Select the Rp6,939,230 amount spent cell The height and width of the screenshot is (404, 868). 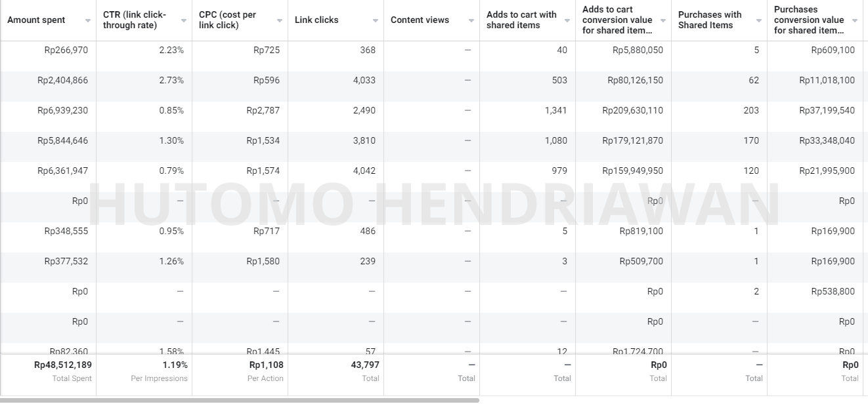[x=62, y=111]
